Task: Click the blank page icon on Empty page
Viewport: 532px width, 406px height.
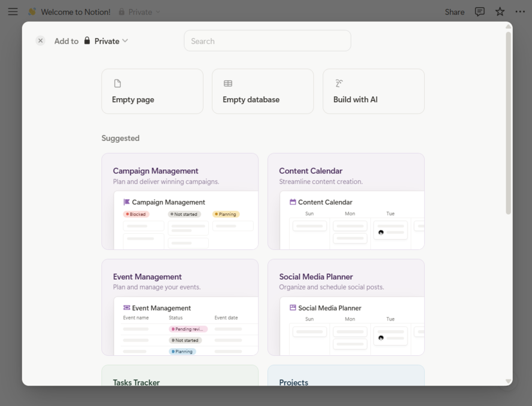Action: point(117,83)
